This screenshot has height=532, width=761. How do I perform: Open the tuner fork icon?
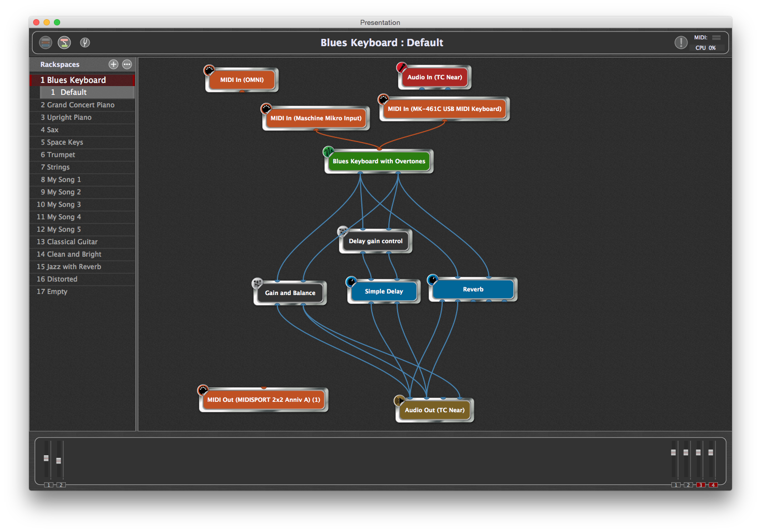85,43
